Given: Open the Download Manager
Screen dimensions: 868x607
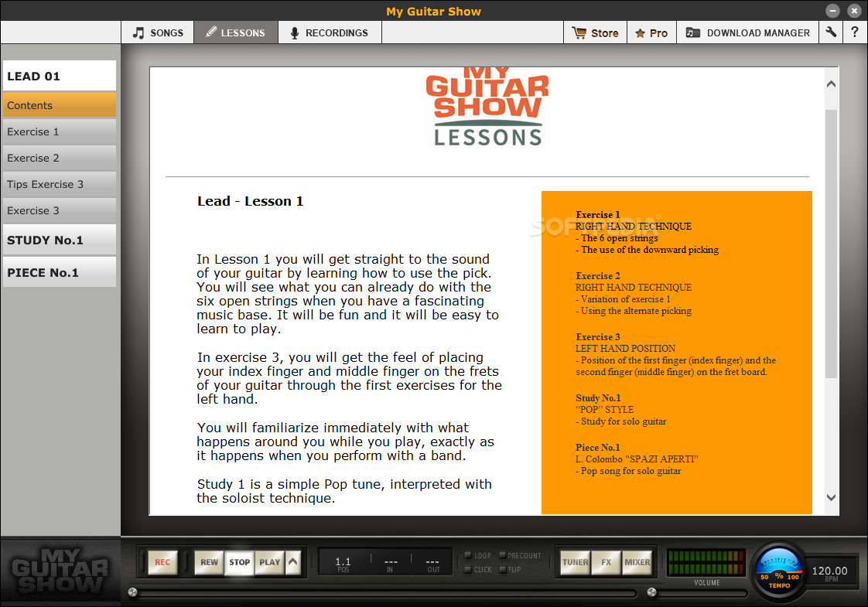Looking at the screenshot, I should [747, 32].
